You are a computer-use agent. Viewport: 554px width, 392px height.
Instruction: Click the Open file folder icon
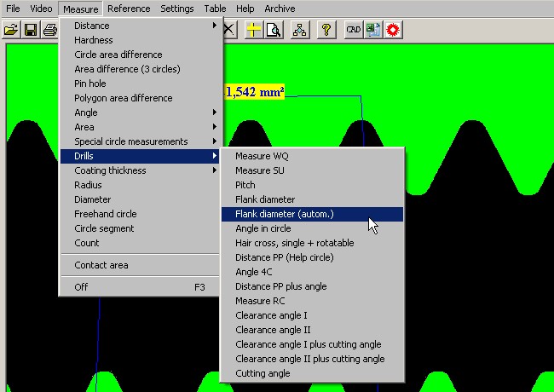(x=11, y=30)
